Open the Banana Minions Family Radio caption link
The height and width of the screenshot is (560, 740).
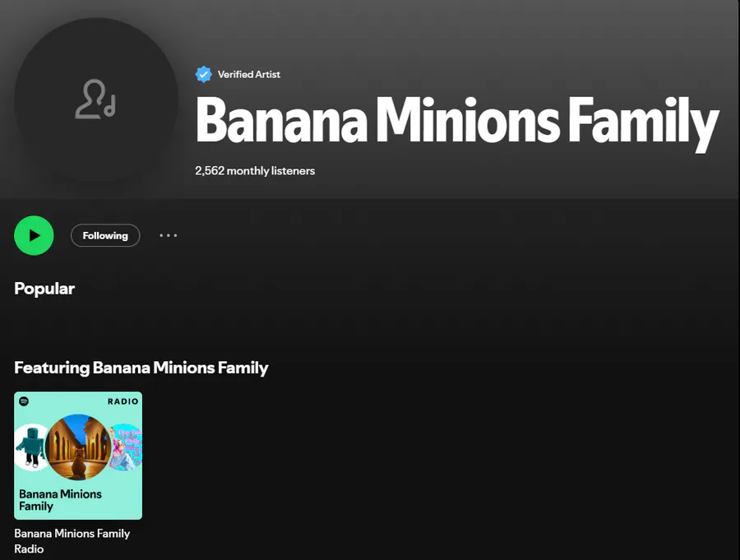[x=72, y=541]
